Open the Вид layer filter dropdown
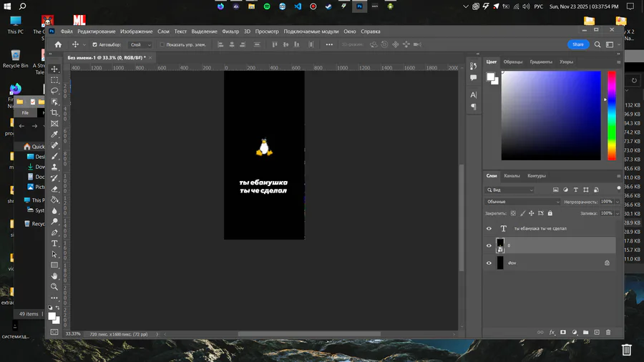This screenshot has width=644, height=362. pos(509,190)
